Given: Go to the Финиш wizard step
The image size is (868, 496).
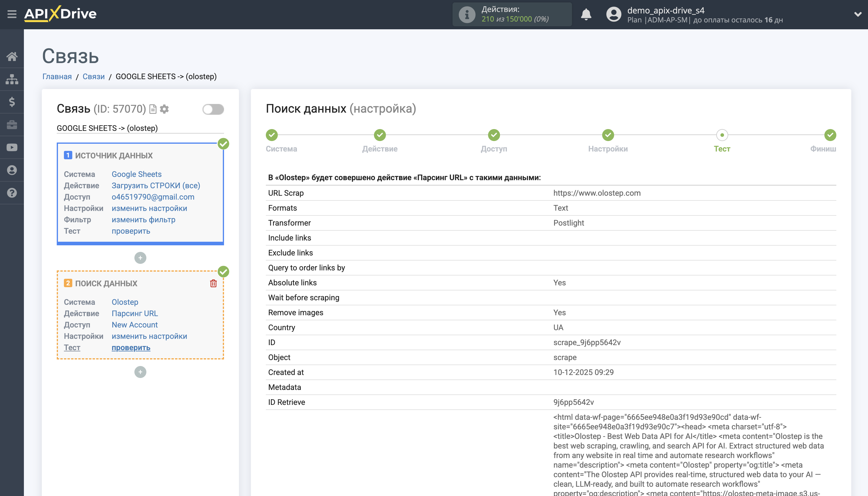Looking at the screenshot, I should (x=830, y=135).
